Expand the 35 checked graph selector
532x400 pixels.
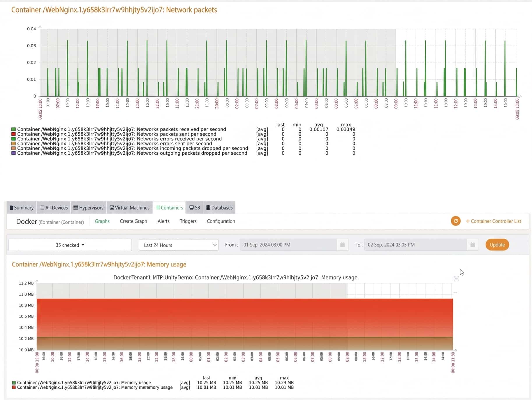(x=70, y=245)
